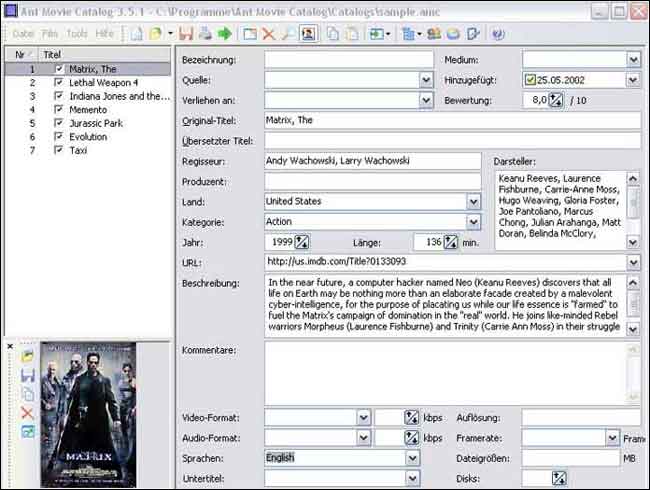650x490 pixels.
Task: Click the New catalog toolbar icon
Action: pyautogui.click(x=137, y=34)
